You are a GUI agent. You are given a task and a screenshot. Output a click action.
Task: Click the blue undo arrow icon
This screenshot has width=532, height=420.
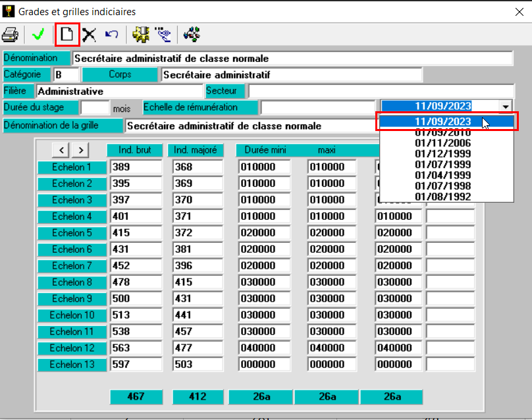pyautogui.click(x=111, y=34)
